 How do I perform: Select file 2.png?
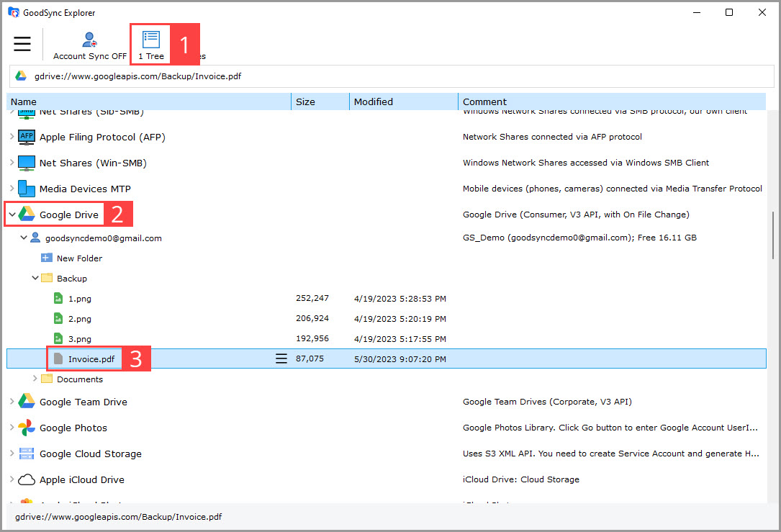click(80, 319)
